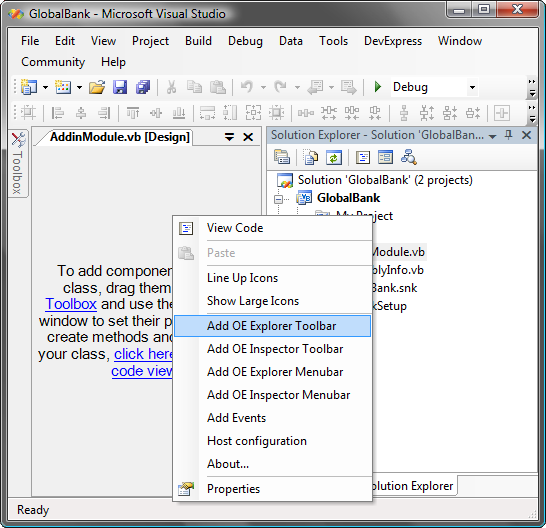Click the Align Tops layout icon

pos(133,113)
